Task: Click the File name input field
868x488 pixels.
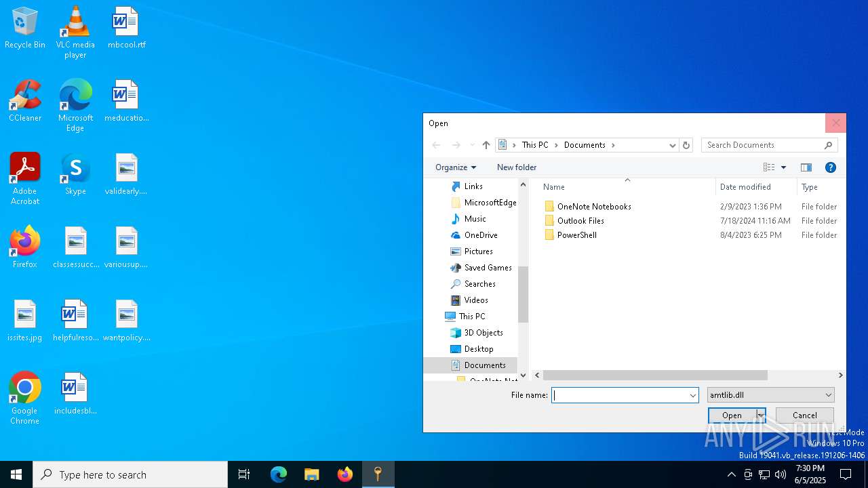Action: 620,395
